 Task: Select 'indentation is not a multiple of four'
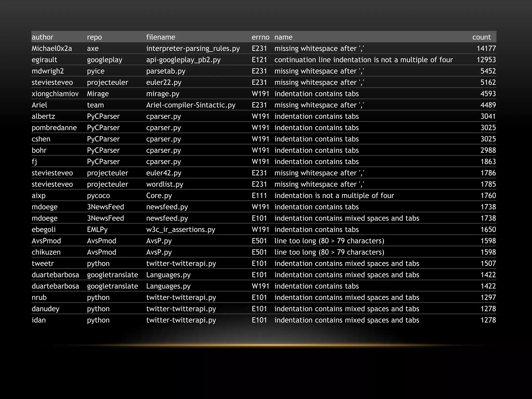tap(334, 196)
